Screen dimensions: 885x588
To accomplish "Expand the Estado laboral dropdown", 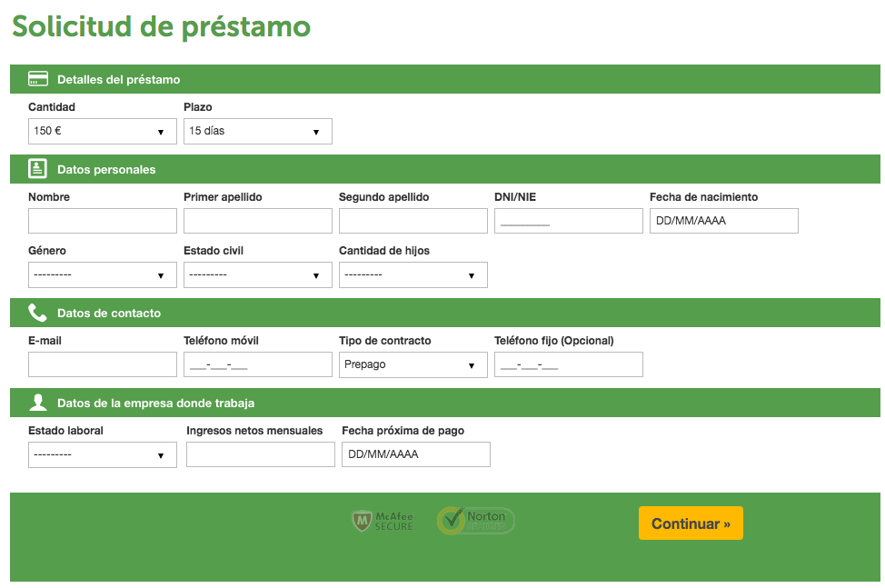I will [x=102, y=454].
